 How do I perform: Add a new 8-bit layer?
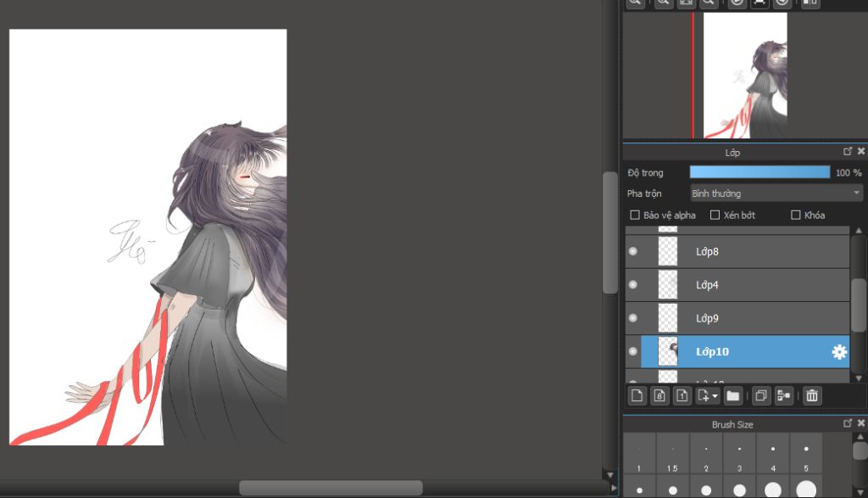coord(659,395)
